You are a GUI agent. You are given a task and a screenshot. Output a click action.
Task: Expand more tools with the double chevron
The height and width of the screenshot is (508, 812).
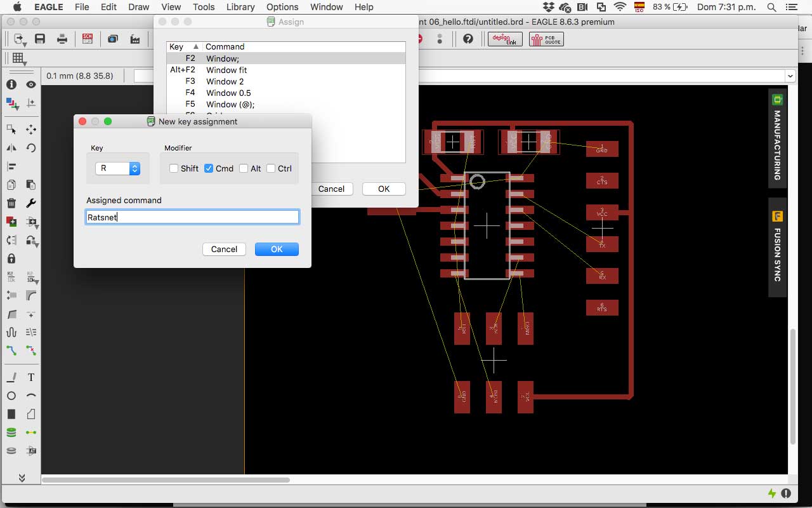tap(21, 478)
